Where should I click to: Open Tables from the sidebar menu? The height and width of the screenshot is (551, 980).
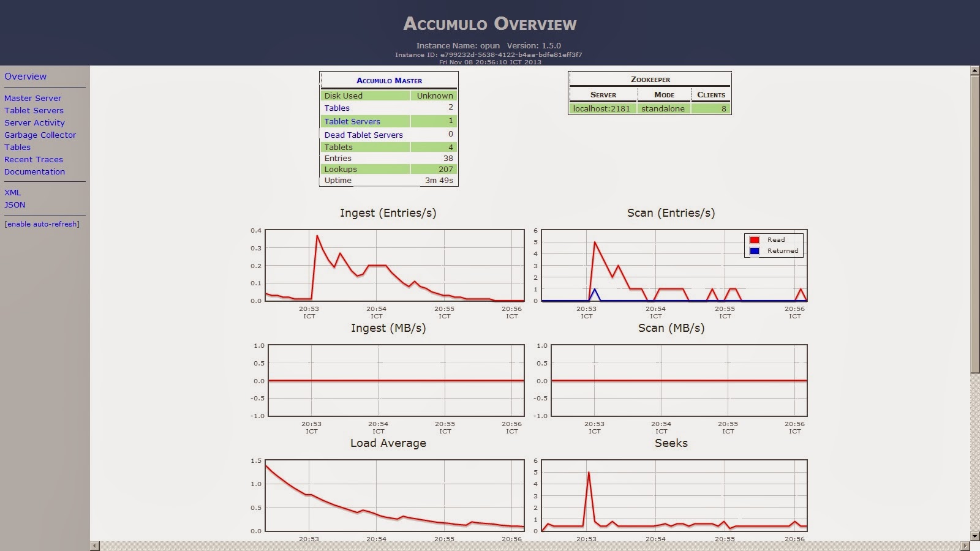[x=17, y=147]
